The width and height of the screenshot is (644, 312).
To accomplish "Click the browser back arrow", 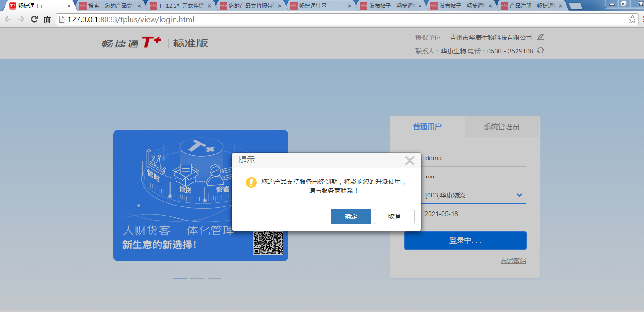I will tap(8, 19).
